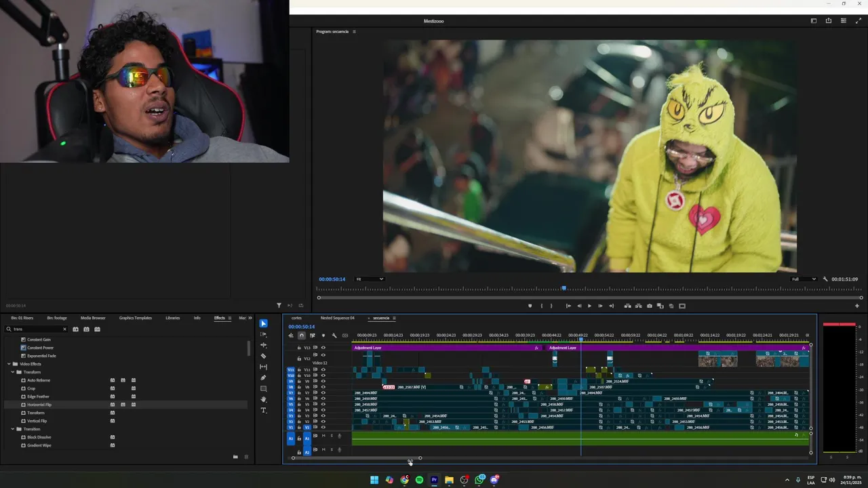Toggle Linked Selection in timeline
The width and height of the screenshot is (868, 488).
312,335
